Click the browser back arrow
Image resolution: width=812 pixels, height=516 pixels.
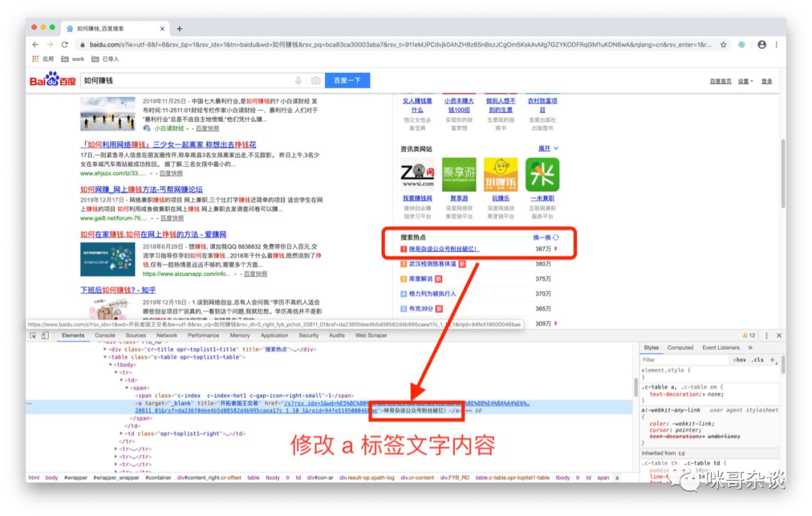35,44
